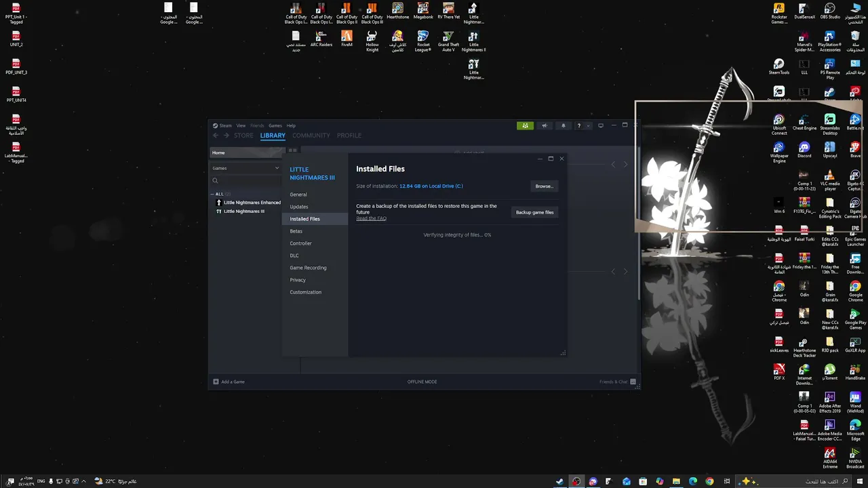Open General properties section
This screenshot has height=488, width=868.
(298, 195)
